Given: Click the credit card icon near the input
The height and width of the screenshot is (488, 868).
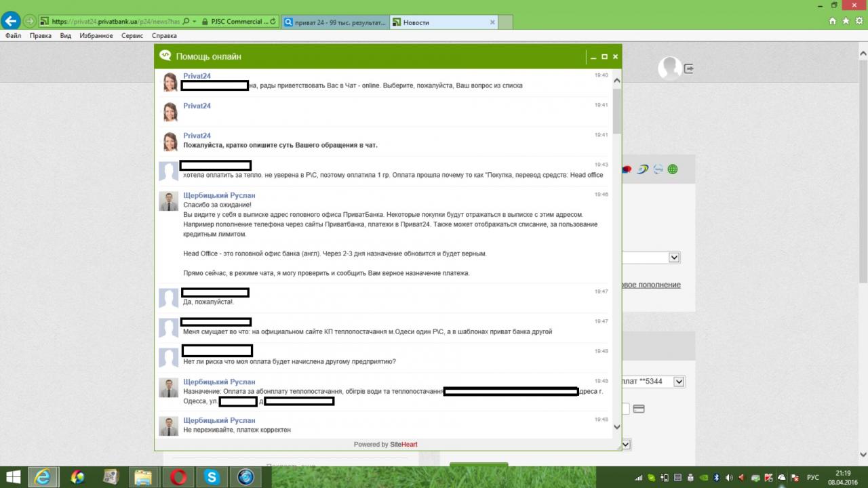Looking at the screenshot, I should coord(639,409).
